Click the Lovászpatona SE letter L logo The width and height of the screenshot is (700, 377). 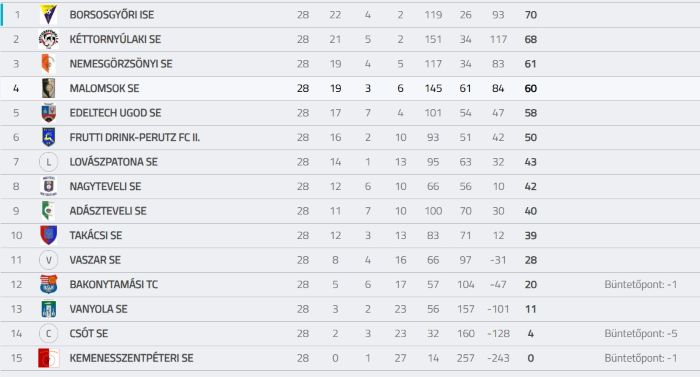48,162
